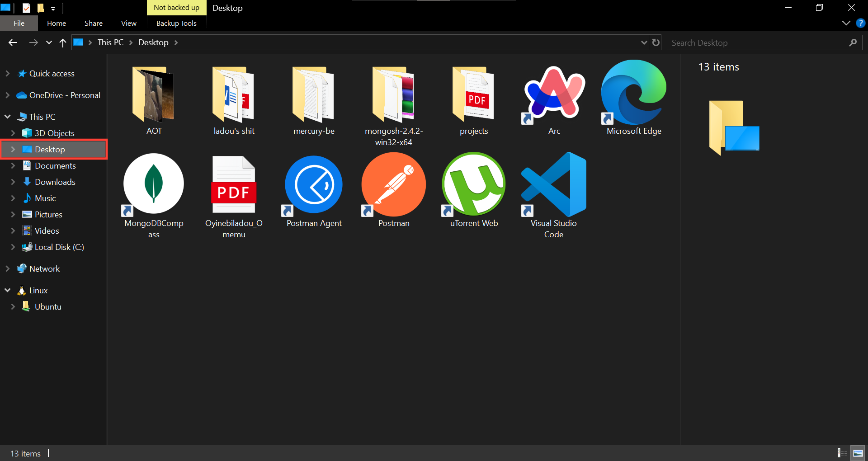Switch to the Share ribbon tab
The width and height of the screenshot is (868, 461).
(x=94, y=23)
